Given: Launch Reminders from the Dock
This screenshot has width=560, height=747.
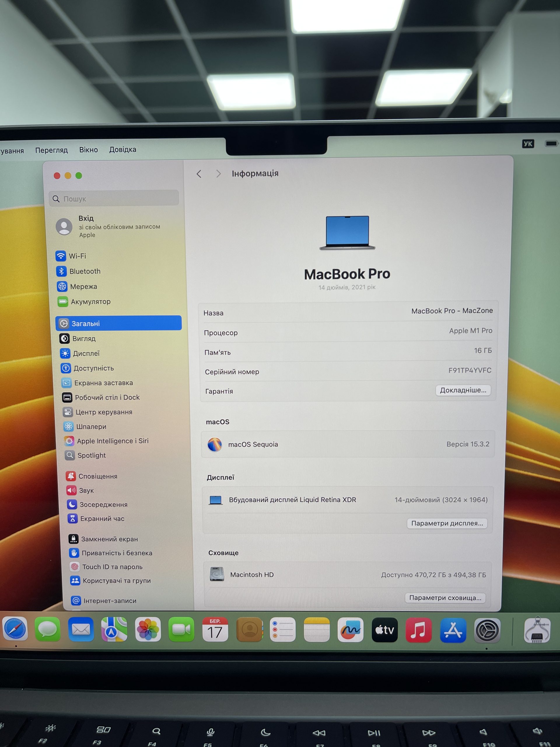Looking at the screenshot, I should [x=283, y=630].
